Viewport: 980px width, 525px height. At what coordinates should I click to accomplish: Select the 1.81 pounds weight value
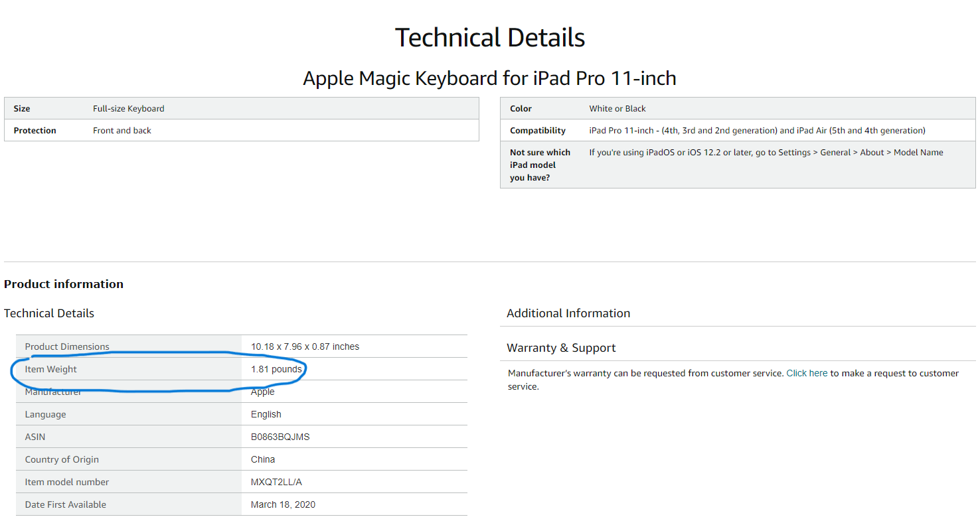click(x=276, y=369)
